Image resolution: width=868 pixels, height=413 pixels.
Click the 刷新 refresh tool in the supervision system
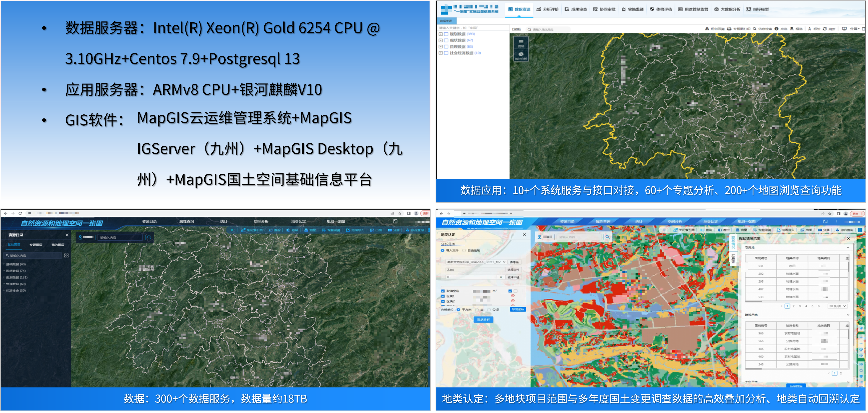point(829,29)
